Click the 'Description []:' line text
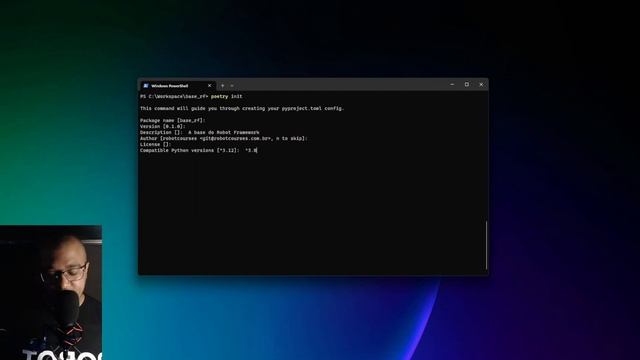This screenshot has height=360, width=640. tap(200, 132)
